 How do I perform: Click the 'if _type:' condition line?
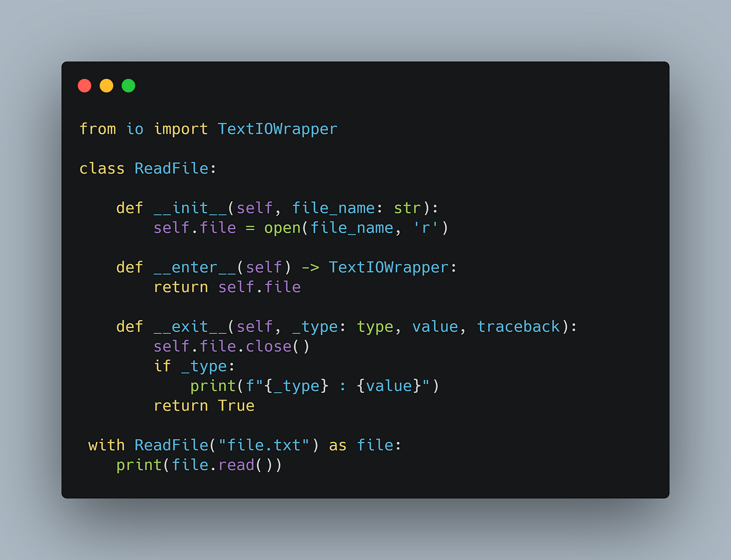(x=194, y=366)
